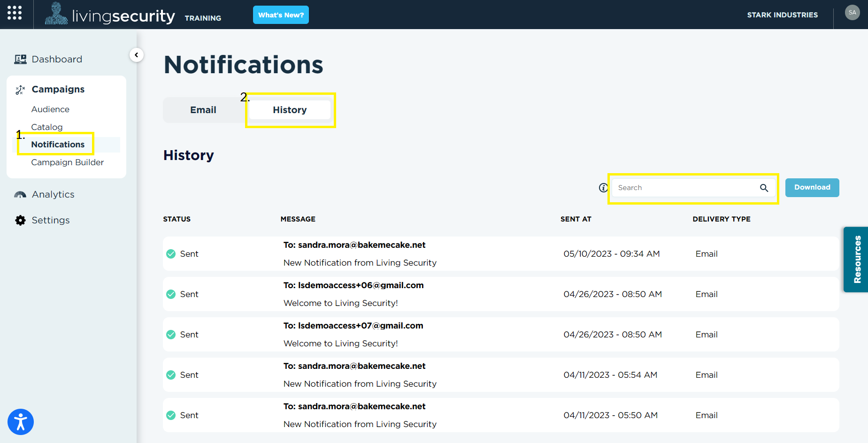Open Settings in the sidebar
Image resolution: width=868 pixels, height=443 pixels.
(x=51, y=220)
